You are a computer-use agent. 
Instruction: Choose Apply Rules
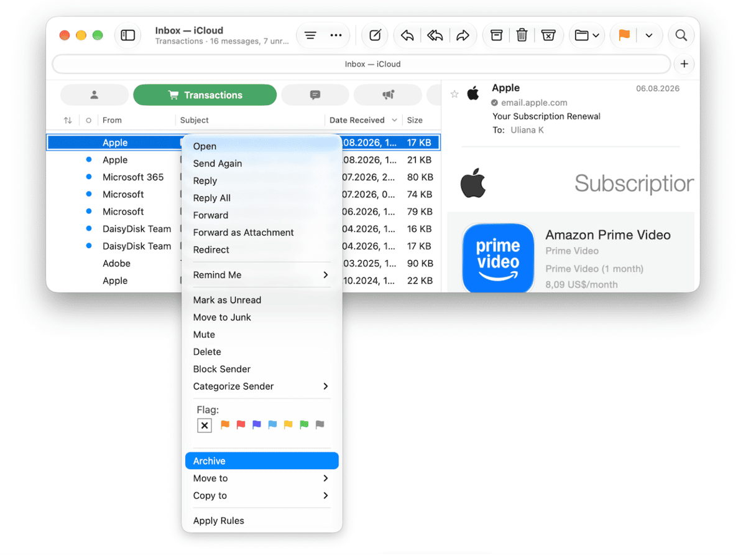[262, 521]
